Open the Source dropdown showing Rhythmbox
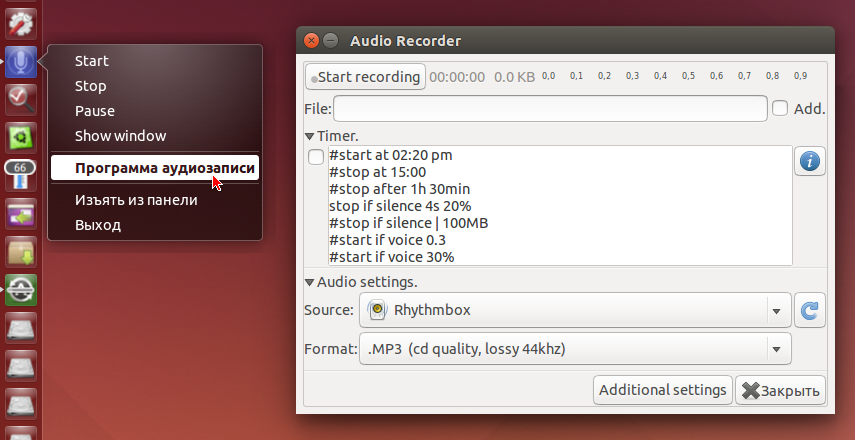This screenshot has height=440, width=855. 575,310
